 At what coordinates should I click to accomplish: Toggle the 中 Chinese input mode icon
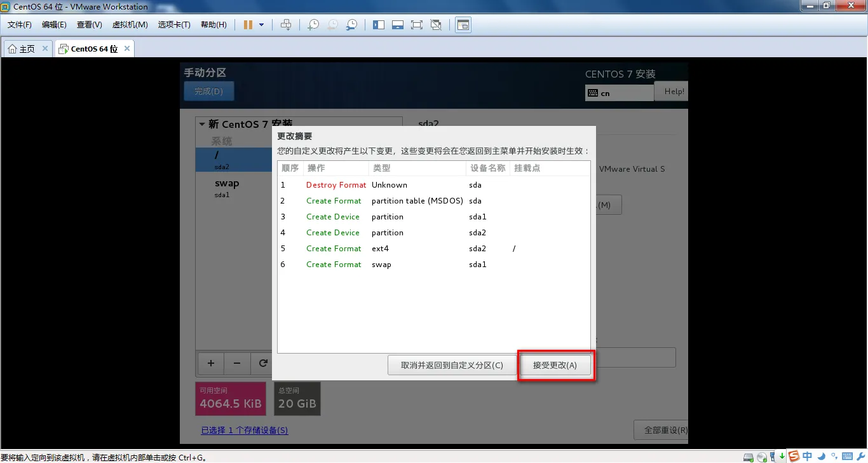(807, 456)
